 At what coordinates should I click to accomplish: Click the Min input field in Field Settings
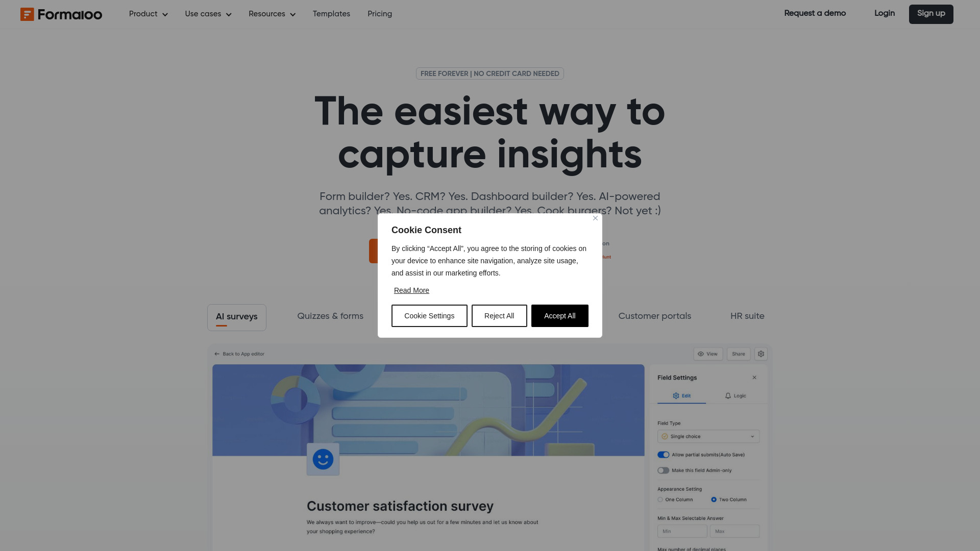coord(681,531)
